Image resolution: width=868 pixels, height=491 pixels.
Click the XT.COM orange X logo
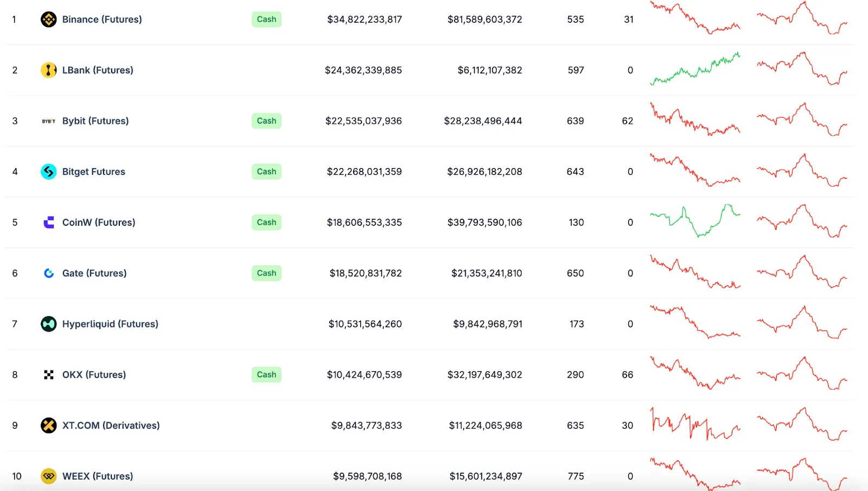coord(49,425)
